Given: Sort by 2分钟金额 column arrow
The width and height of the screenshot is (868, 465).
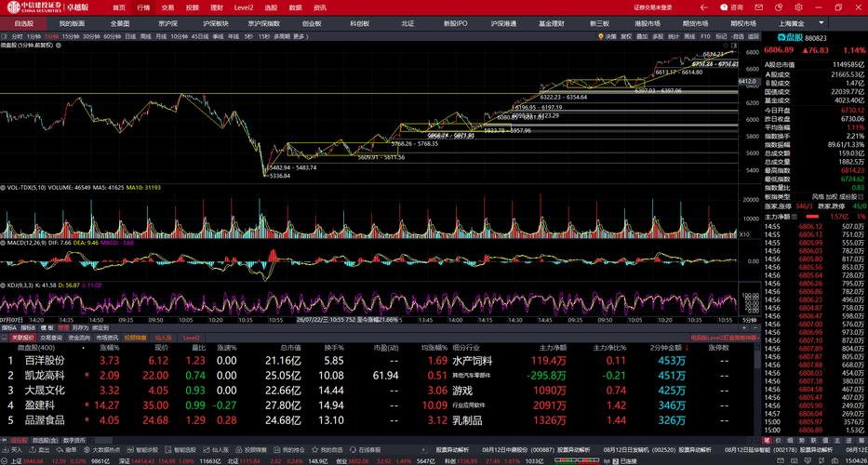Looking at the screenshot, I should [687, 348].
